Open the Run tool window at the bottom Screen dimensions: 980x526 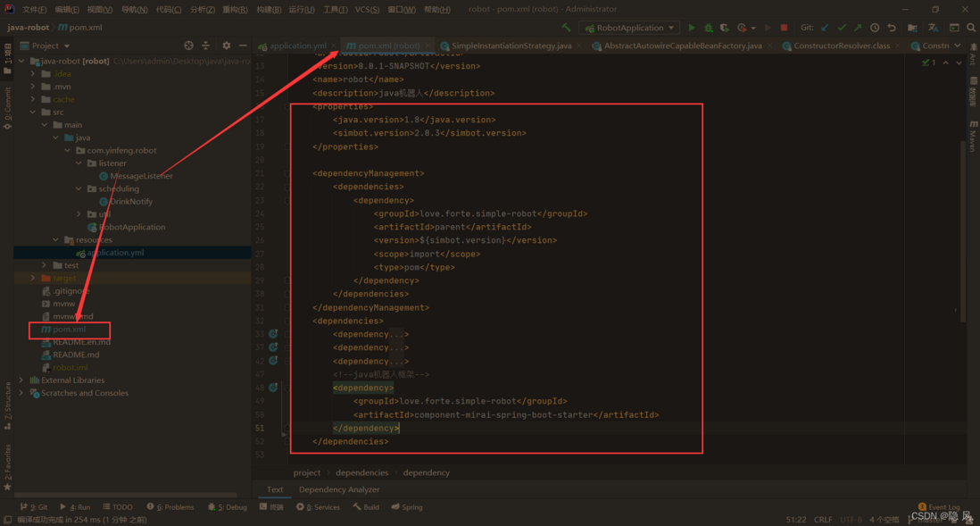pyautogui.click(x=75, y=507)
